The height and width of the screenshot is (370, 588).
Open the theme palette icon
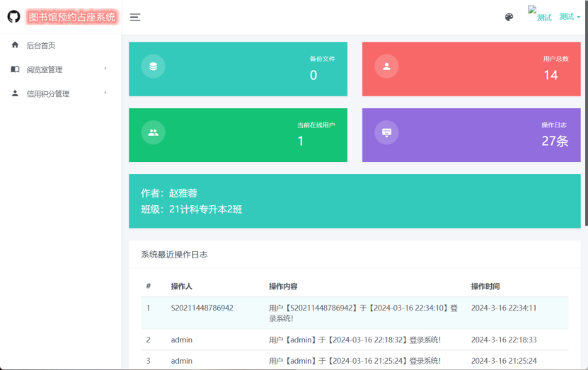509,17
